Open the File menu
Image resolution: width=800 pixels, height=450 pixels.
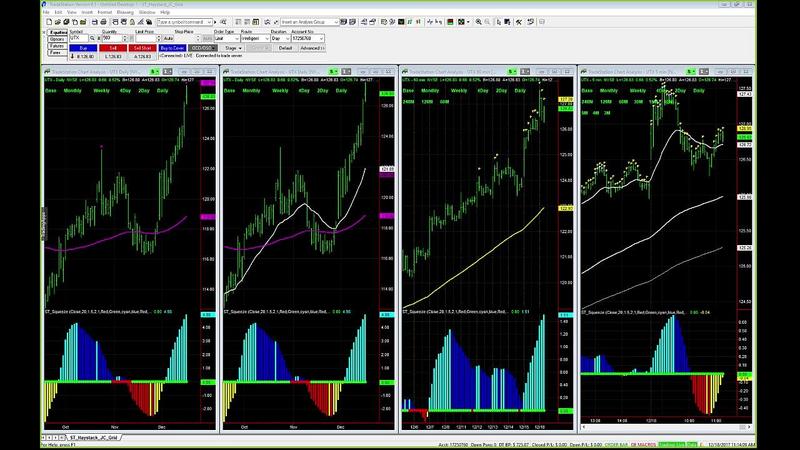tap(46, 12)
